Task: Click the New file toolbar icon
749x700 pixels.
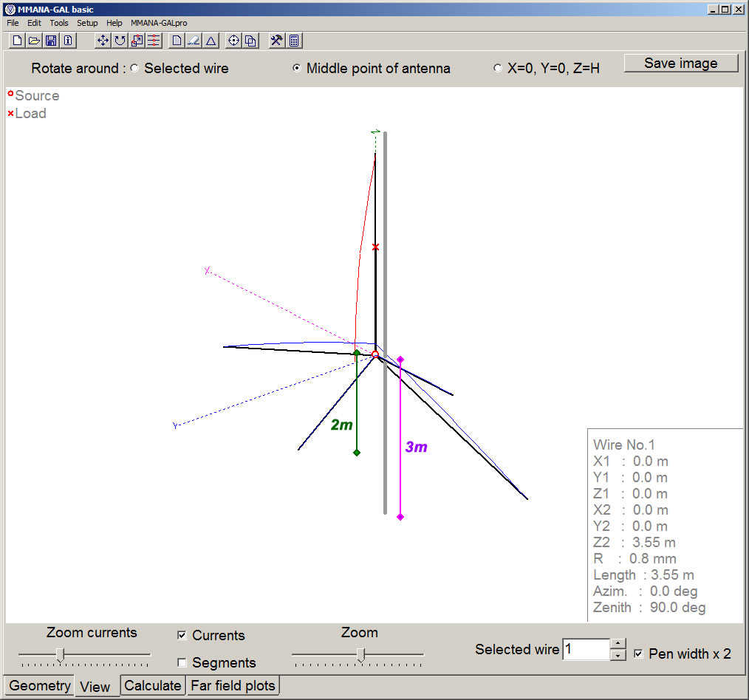Action: pyautogui.click(x=17, y=41)
